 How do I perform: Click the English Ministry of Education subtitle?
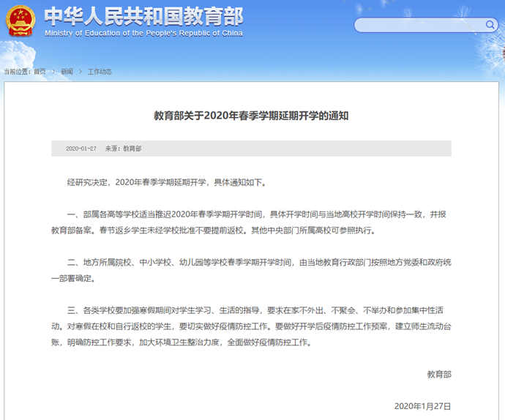pos(143,34)
